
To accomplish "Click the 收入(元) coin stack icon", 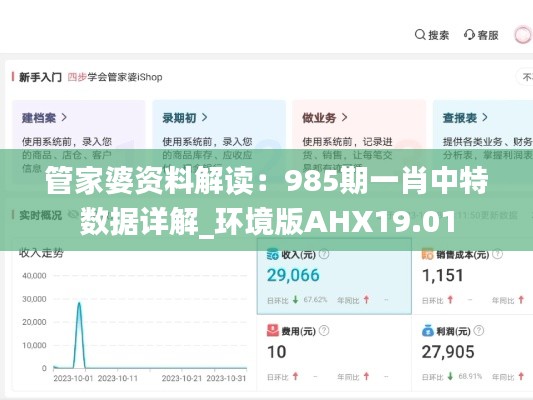I will click(273, 254).
